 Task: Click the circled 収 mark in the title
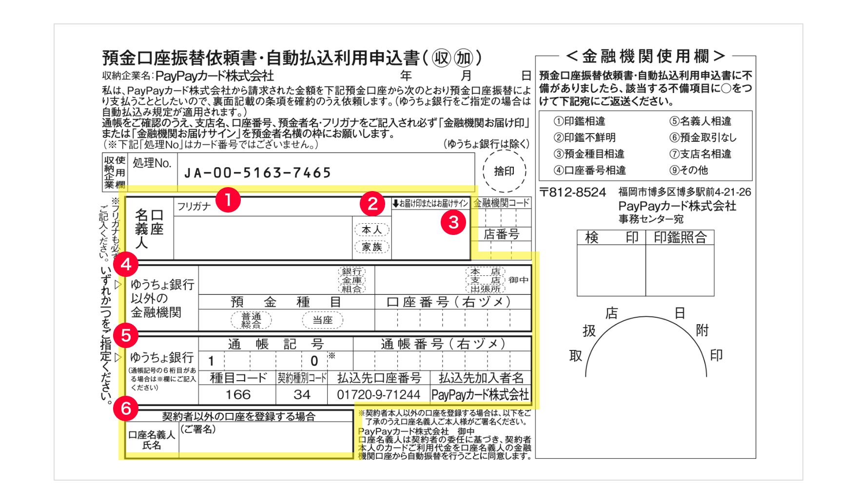442,58
